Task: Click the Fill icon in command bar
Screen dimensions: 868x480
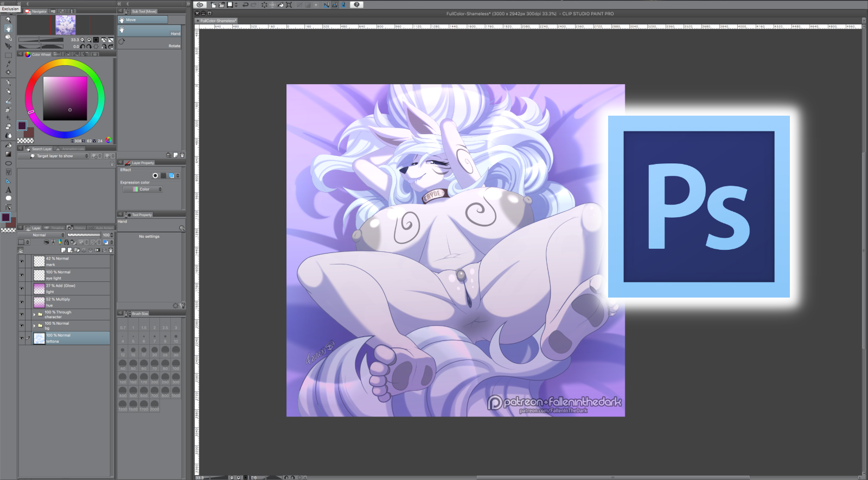Action: point(280,5)
